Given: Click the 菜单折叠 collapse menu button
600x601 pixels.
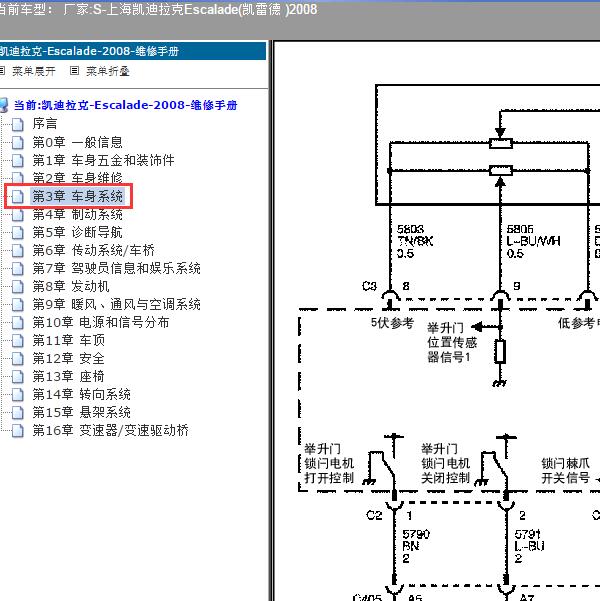Looking at the screenshot, I should [107, 71].
